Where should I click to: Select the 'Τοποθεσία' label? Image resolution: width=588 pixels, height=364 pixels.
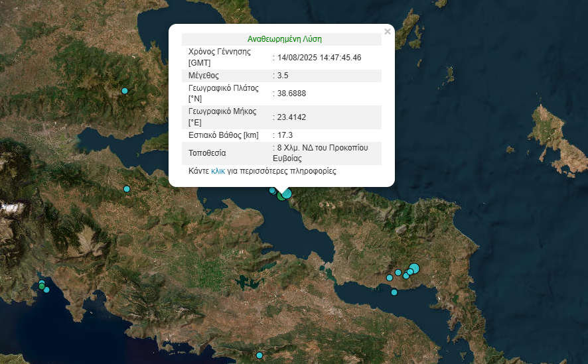207,153
